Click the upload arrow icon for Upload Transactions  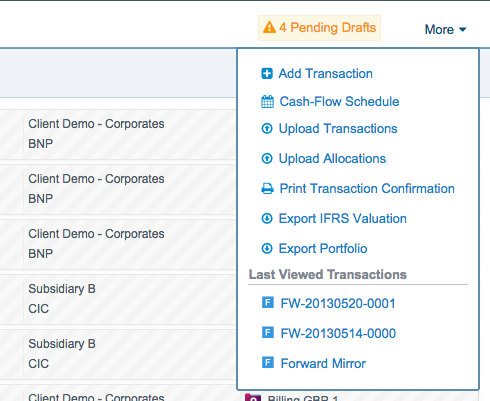[267, 128]
